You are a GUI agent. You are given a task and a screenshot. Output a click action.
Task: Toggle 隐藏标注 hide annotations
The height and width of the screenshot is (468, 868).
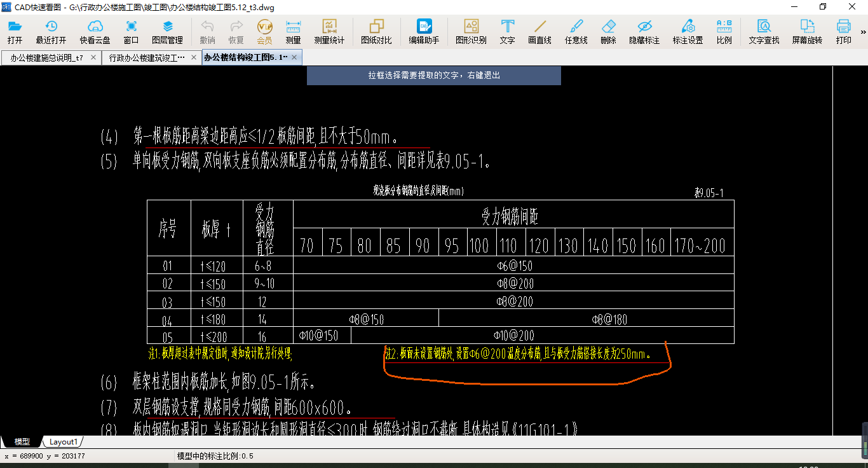point(644,32)
